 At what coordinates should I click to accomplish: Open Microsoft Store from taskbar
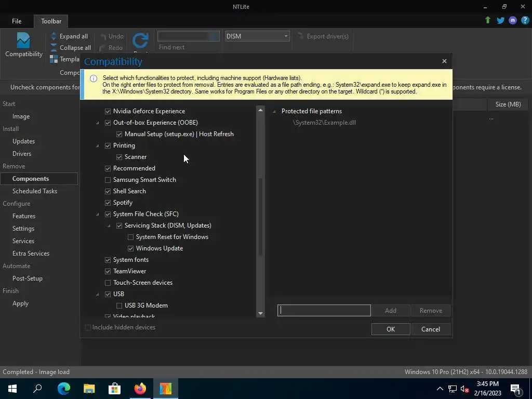click(x=114, y=389)
